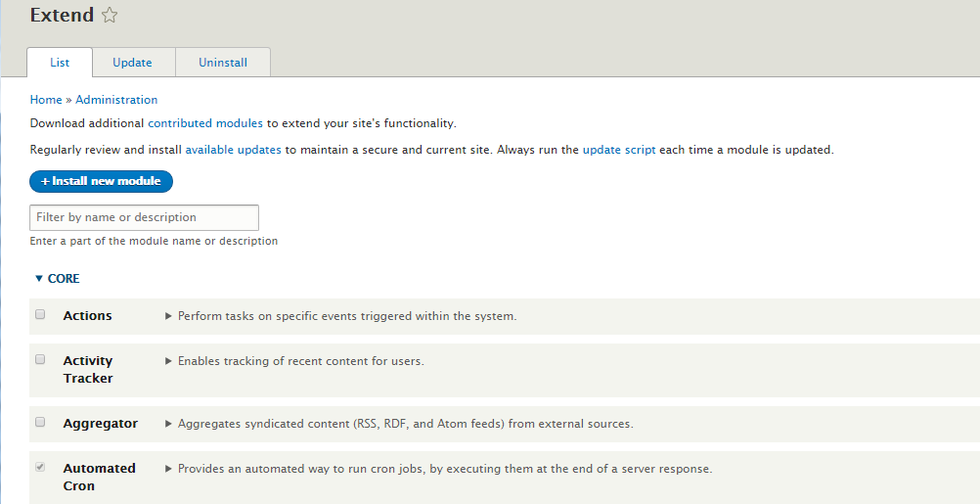Expand the Activity Tracker description details
This screenshot has width=980, height=504.
[294, 361]
